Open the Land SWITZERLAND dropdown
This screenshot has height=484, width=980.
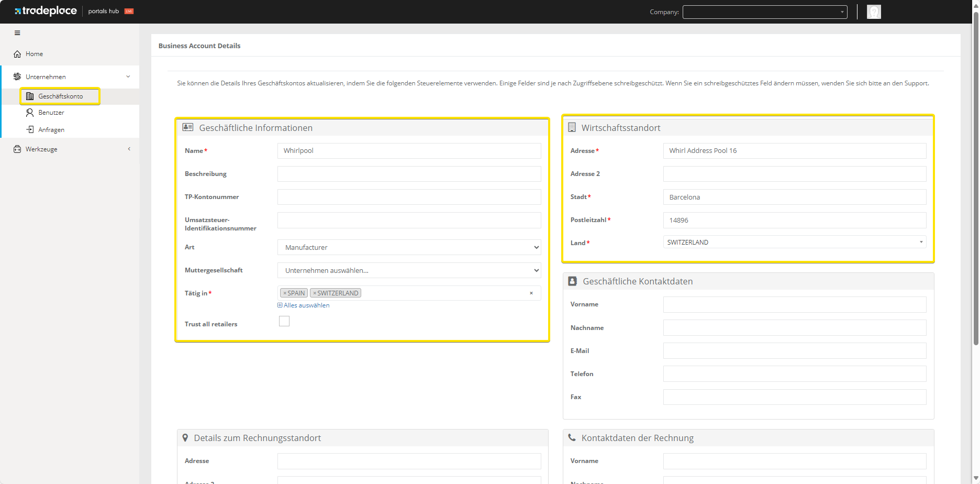point(795,242)
